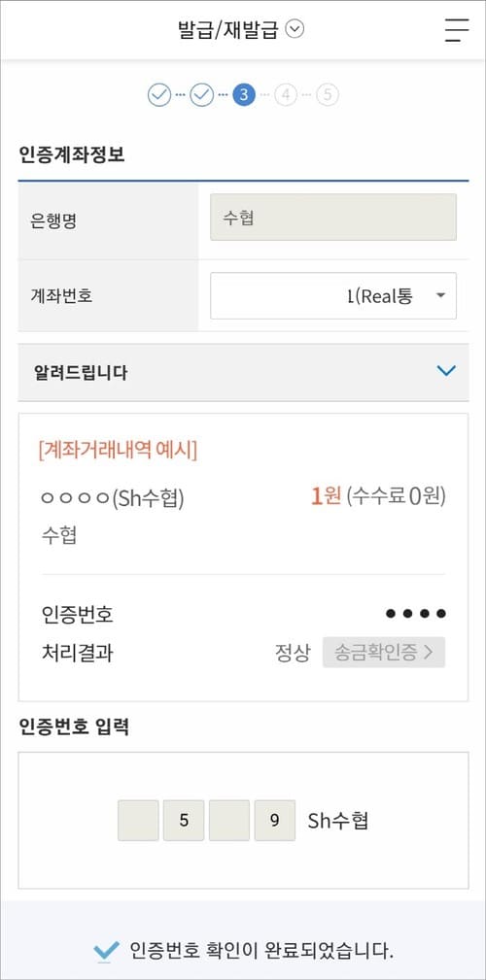Open the 계좌번호 account dropdown
Image resolution: width=486 pixels, height=980 pixels.
(333, 295)
